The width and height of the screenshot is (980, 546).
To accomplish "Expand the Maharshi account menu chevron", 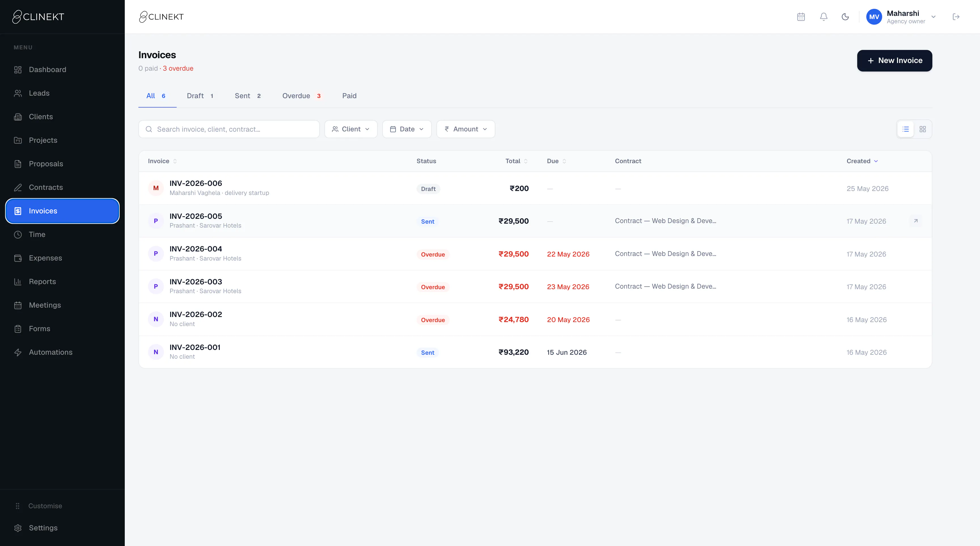I will 933,17.
